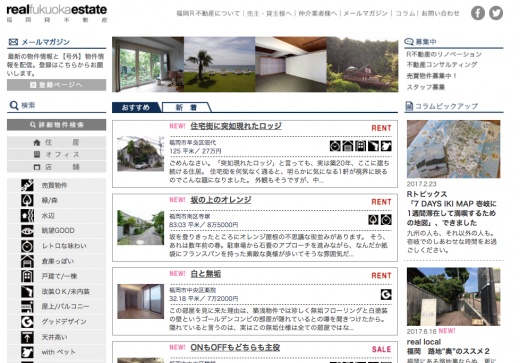This screenshot has height=363, width=520.
Task: Select the 緑/森 leaf icon in sidebar
Action: click(x=27, y=200)
